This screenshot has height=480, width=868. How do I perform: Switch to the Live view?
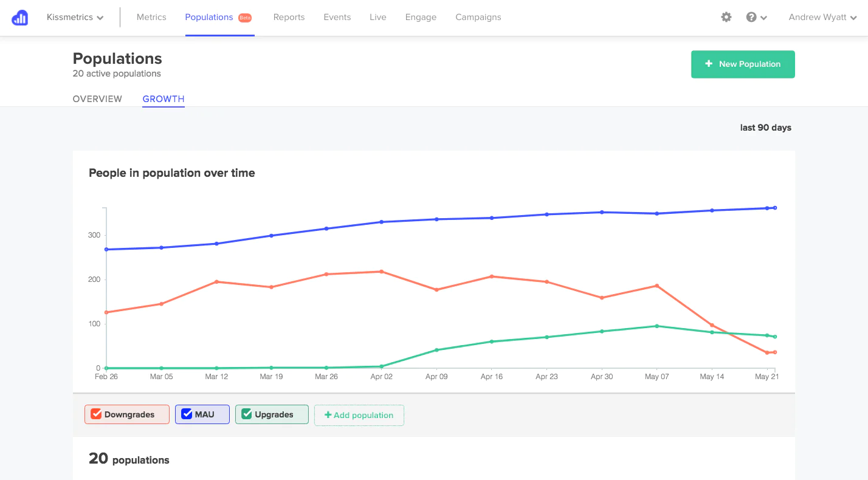point(377,17)
